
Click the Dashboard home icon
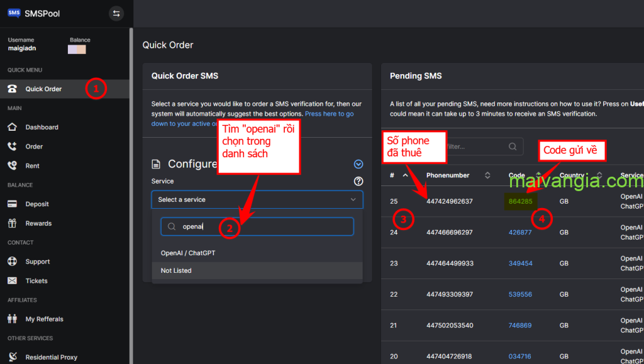point(12,127)
